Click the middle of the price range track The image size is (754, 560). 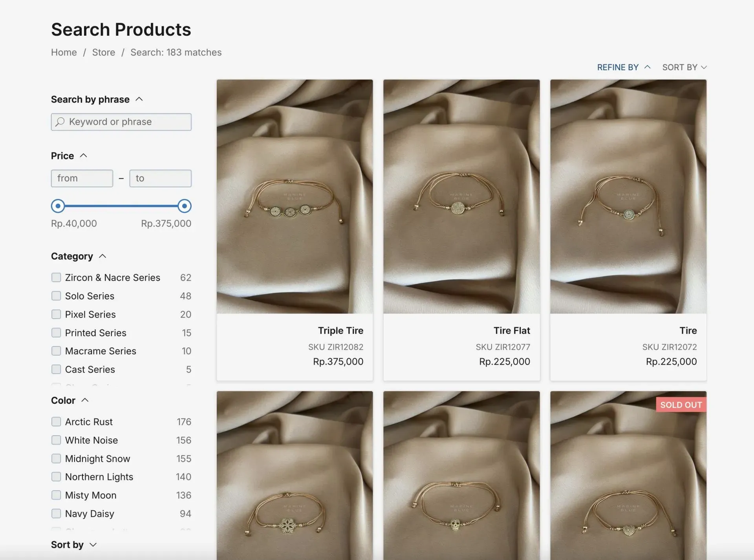pos(121,206)
